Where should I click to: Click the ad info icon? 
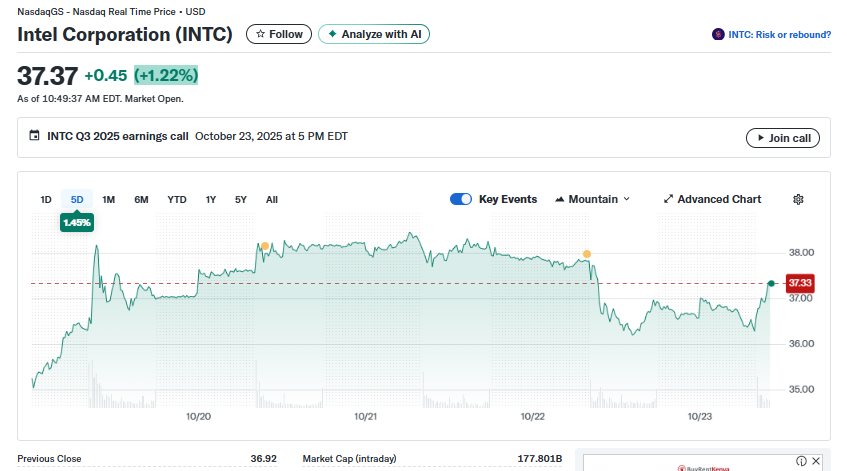801,461
